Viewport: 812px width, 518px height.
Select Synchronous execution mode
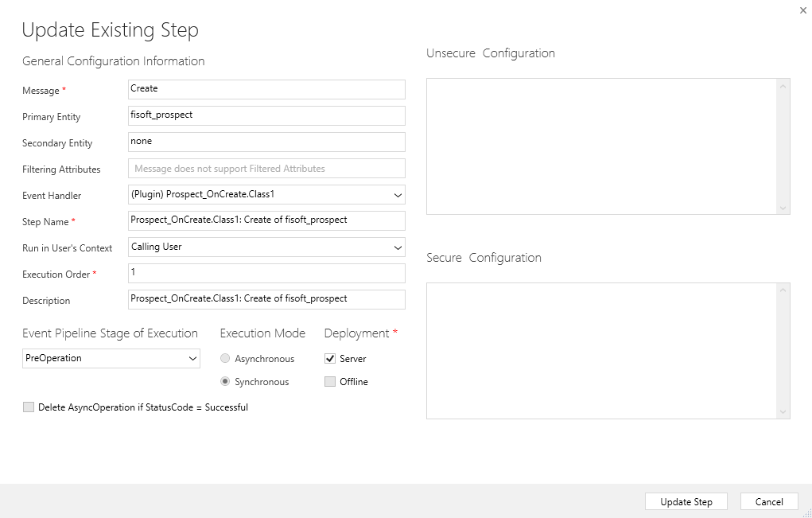pyautogui.click(x=225, y=381)
